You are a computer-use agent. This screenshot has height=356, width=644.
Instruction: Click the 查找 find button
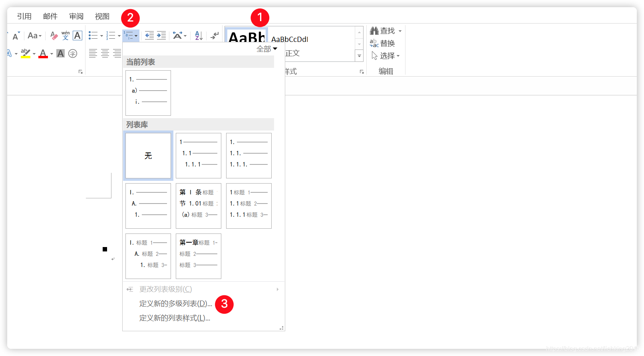tap(382, 31)
